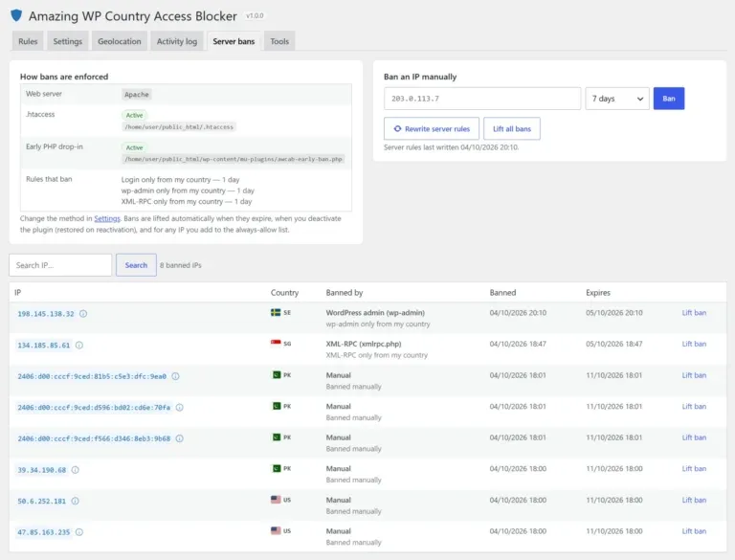This screenshot has height=560, width=735.
Task: Click the Search button
Action: point(136,265)
